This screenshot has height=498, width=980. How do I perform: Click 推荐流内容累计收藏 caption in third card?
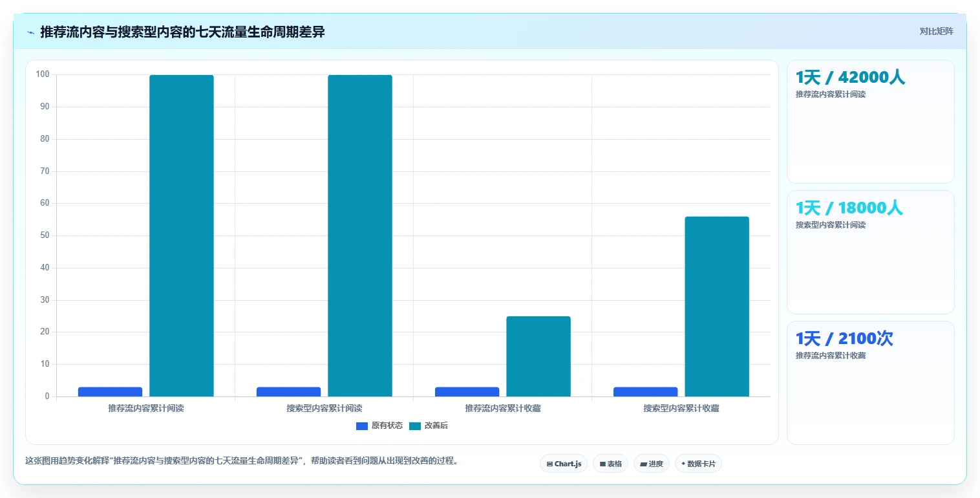[831, 356]
